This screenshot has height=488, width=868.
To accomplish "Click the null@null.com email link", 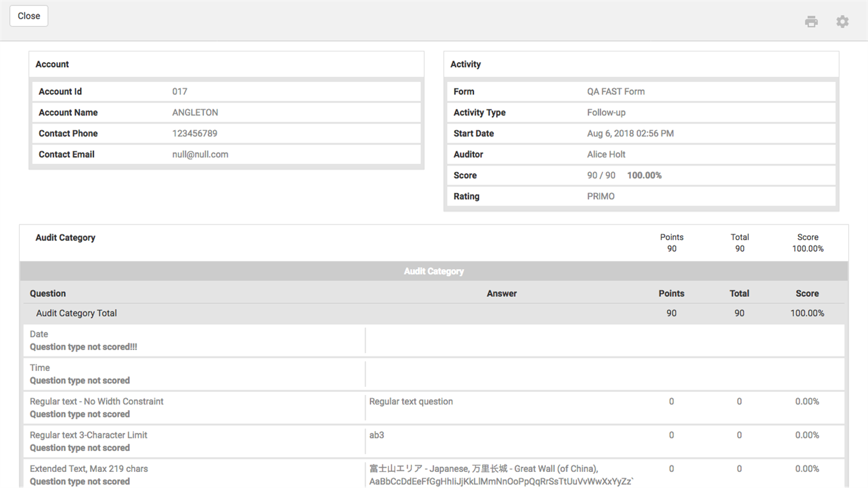I will click(x=200, y=154).
